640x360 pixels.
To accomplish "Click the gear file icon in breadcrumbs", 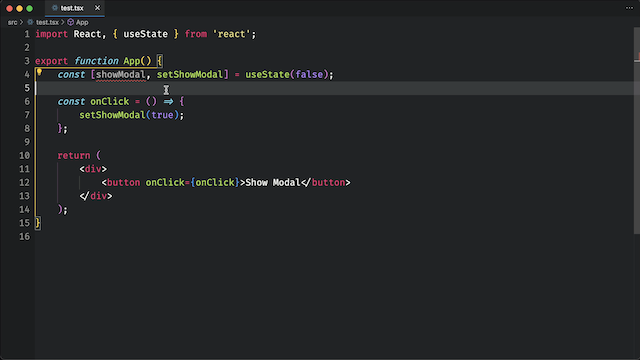I will click(30, 22).
